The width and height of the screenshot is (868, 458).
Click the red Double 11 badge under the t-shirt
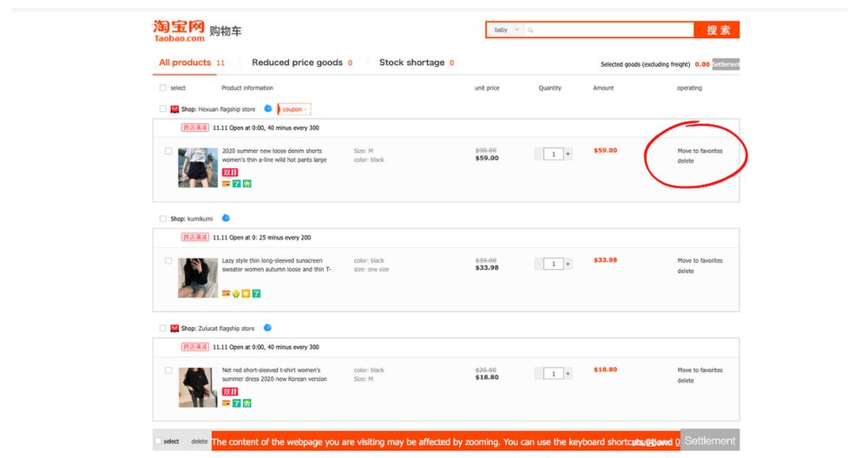[x=230, y=391]
